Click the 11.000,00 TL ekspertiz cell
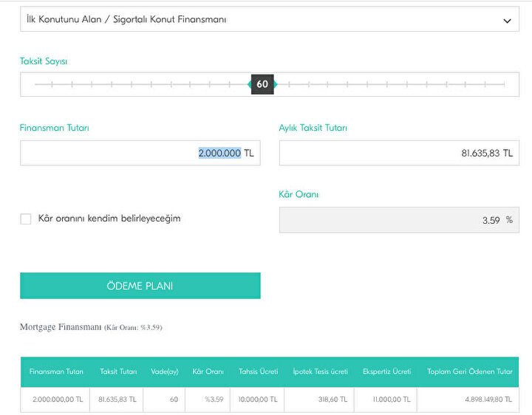The image size is (532, 415). (x=386, y=399)
